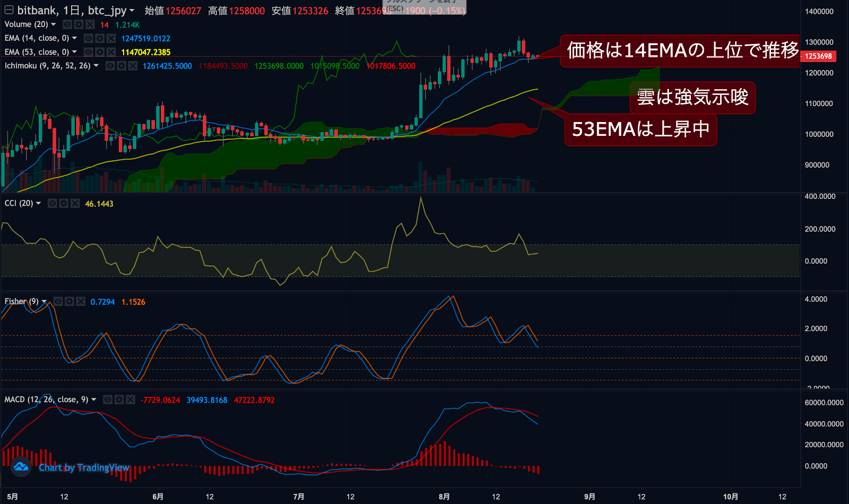Toggle visibility of MACD indicator
Image resolution: width=849 pixels, height=504 pixels.
click(x=108, y=399)
